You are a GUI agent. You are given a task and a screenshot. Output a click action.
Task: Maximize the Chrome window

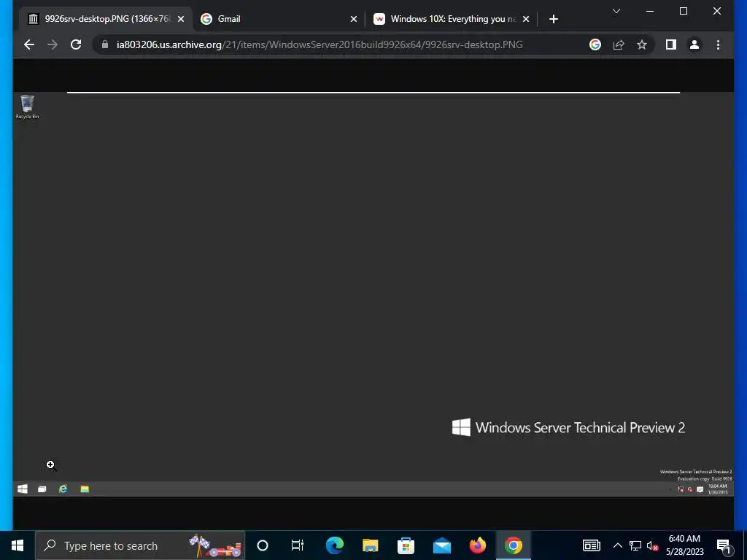[x=683, y=11]
